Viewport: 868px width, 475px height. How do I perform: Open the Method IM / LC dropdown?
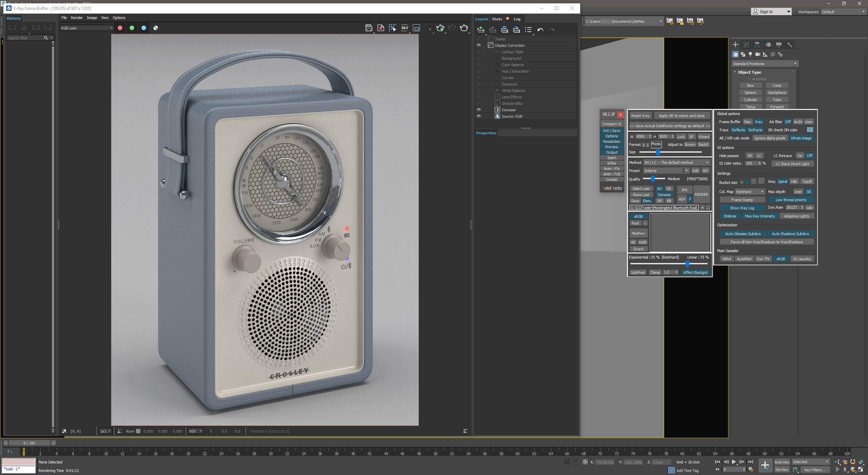point(676,163)
